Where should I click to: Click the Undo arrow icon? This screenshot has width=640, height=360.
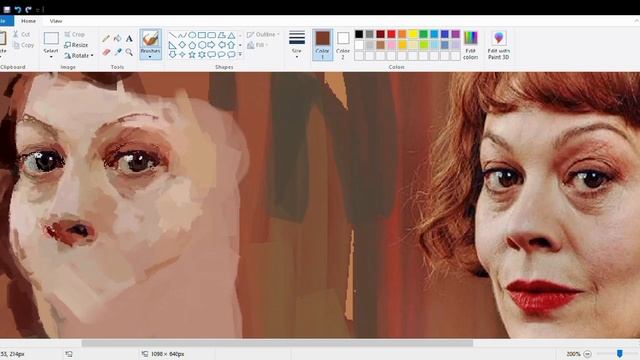tap(18, 9)
